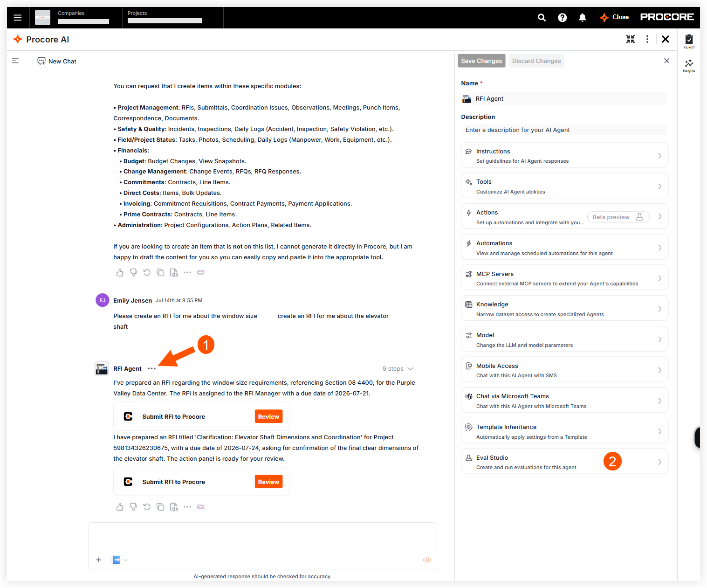Viewport: 707px width, 588px height.
Task: Click the voice input waveform icon
Action: pyautogui.click(x=427, y=560)
